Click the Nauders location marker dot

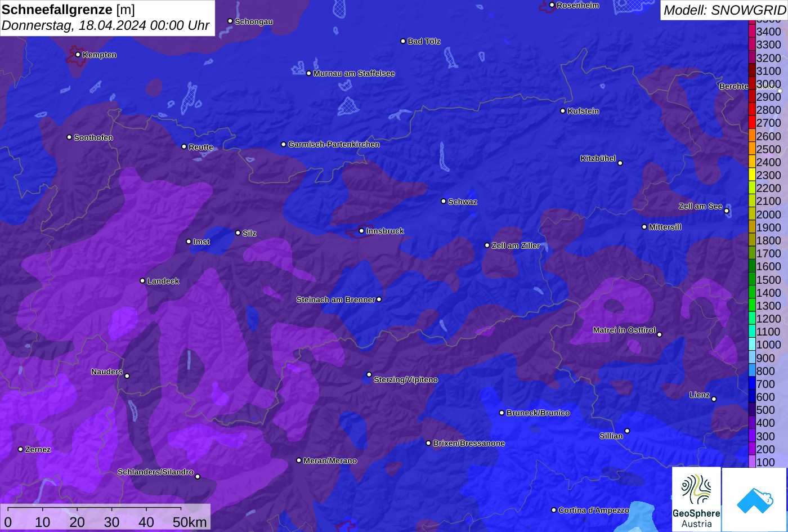point(127,376)
